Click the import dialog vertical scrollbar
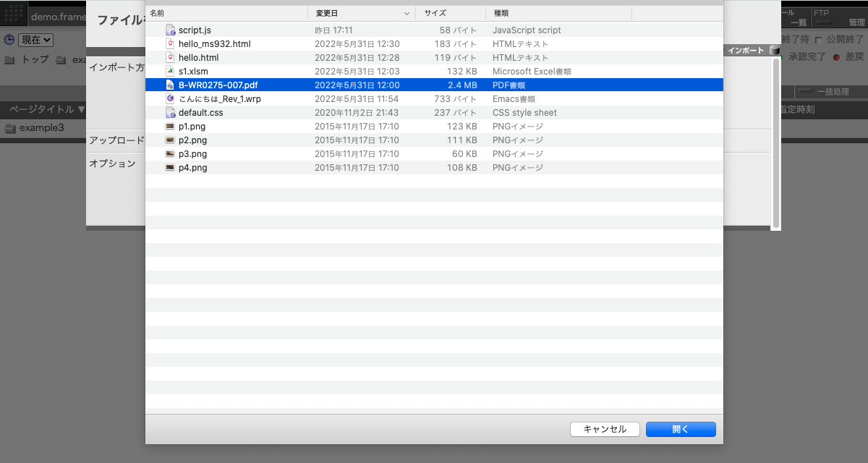The height and width of the screenshot is (463, 868). point(776,143)
